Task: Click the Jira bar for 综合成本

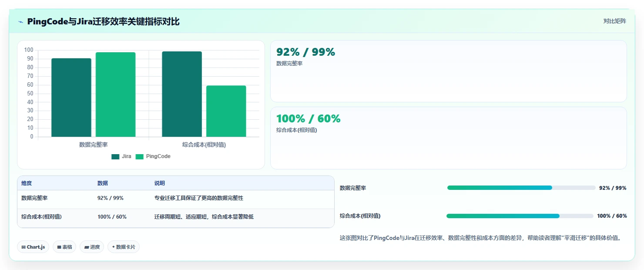Action: click(182, 94)
